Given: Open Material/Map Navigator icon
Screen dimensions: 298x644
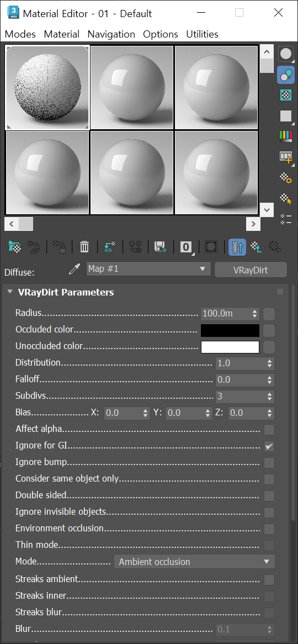Looking at the screenshot, I should [286, 219].
